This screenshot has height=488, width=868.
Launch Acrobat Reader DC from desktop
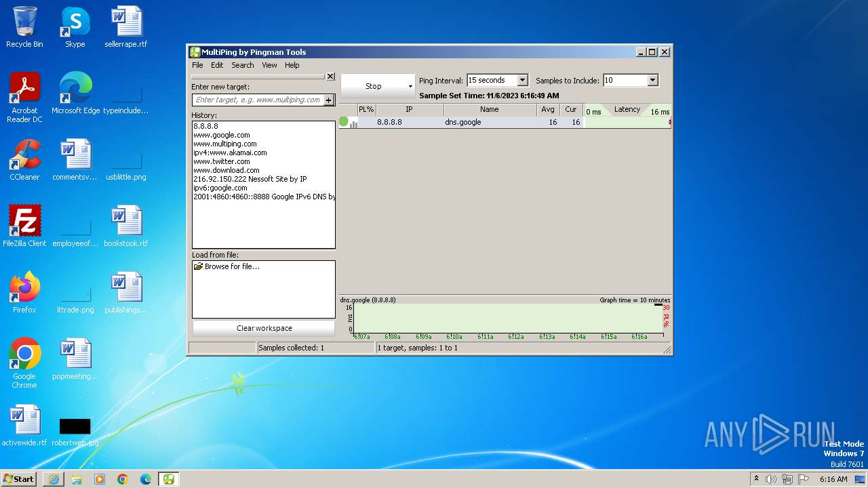24,98
